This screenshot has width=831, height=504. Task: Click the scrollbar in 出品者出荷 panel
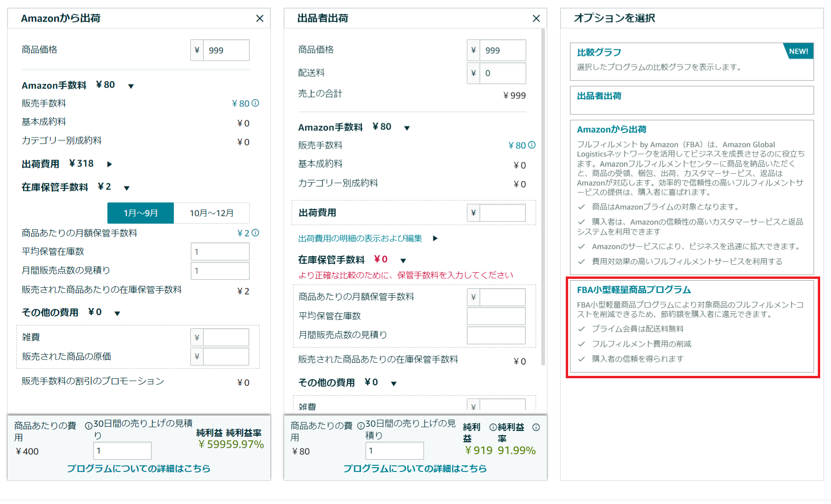[543, 198]
